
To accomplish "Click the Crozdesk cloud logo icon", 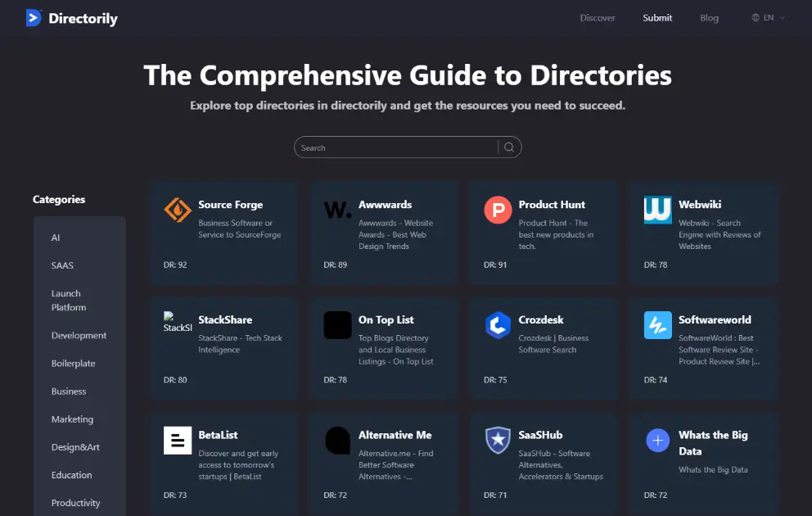I will coord(498,325).
